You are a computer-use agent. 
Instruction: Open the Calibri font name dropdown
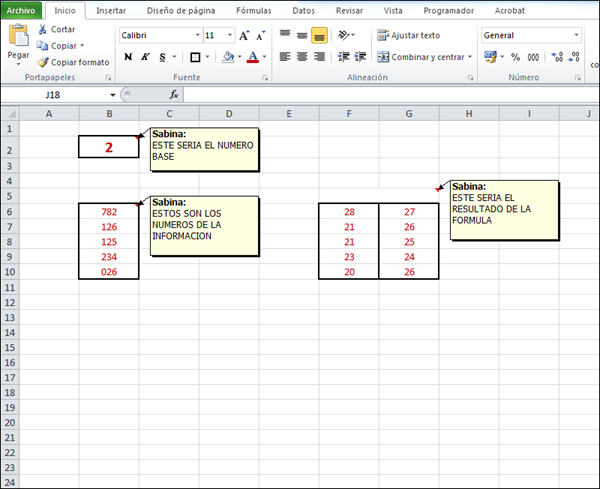(x=195, y=35)
